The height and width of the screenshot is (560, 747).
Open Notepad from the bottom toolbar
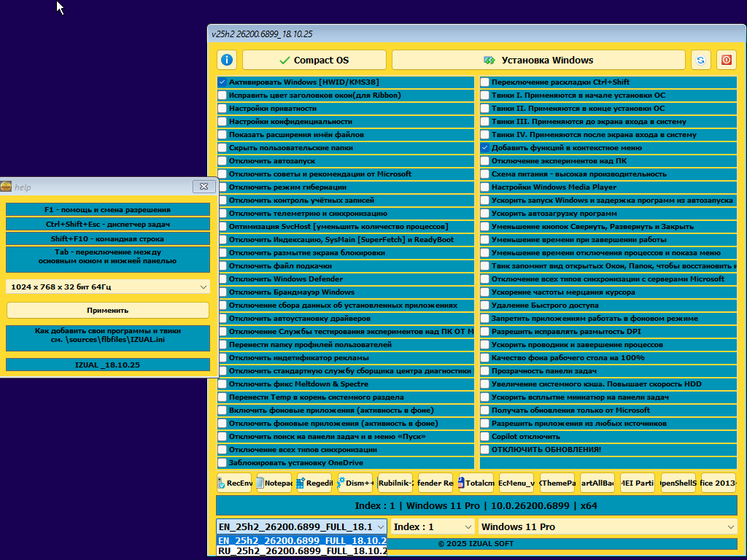pos(274,483)
